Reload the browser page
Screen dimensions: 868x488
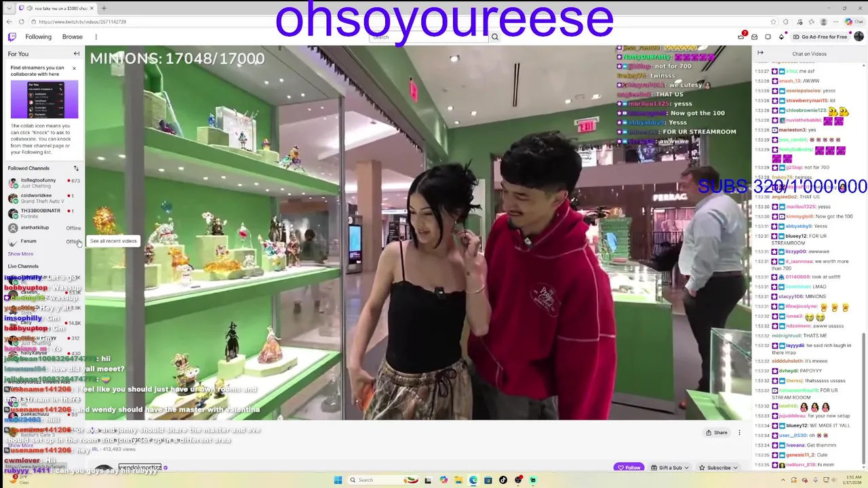(x=21, y=22)
